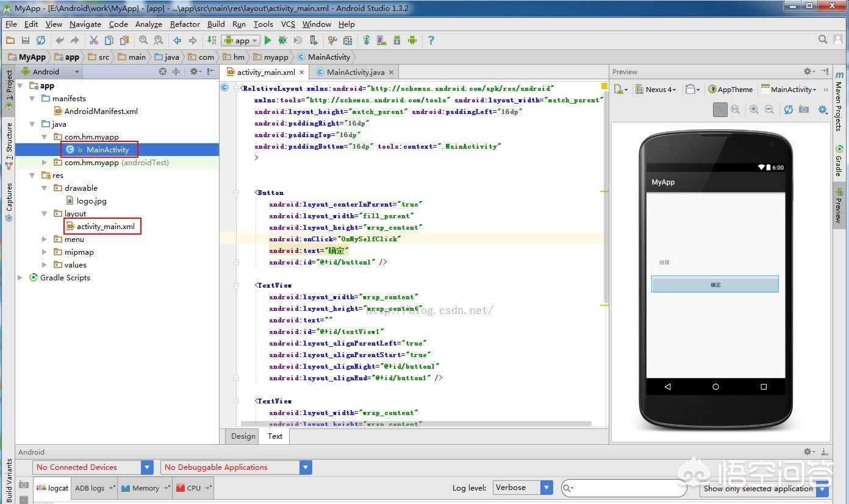Screen dimensions: 849x504
Task: Click the logcat search input field
Action: tap(623, 488)
